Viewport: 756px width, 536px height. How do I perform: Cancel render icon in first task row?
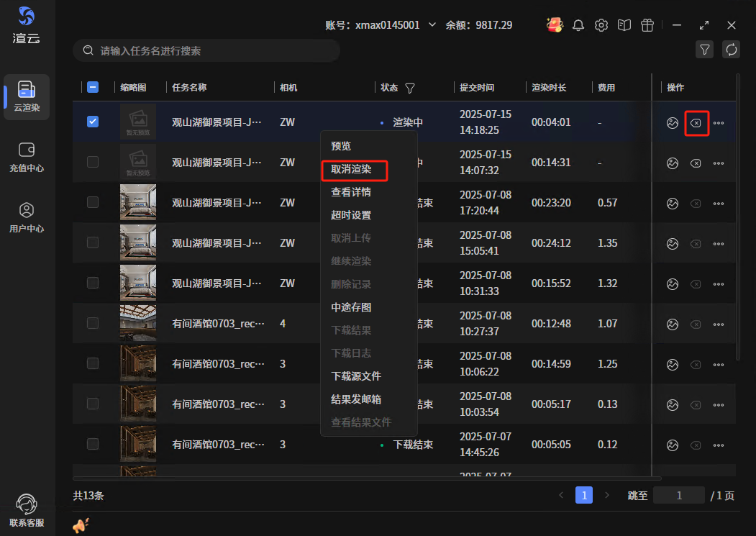coord(696,123)
